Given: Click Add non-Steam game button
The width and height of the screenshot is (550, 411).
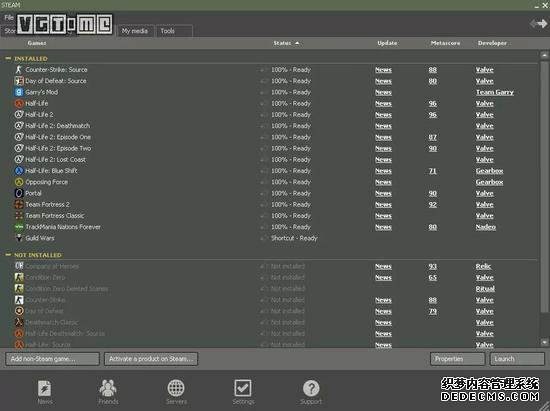Looking at the screenshot, I should pos(53,359).
